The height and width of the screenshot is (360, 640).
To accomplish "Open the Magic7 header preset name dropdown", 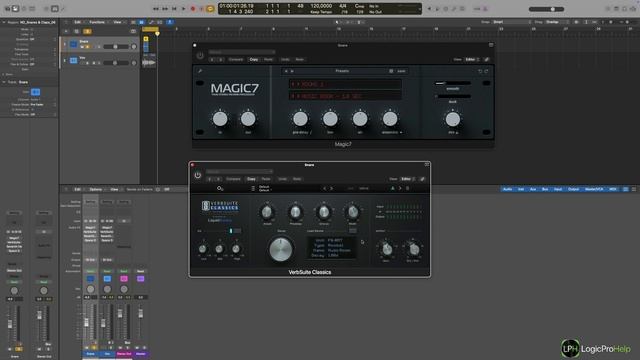I will (242, 52).
